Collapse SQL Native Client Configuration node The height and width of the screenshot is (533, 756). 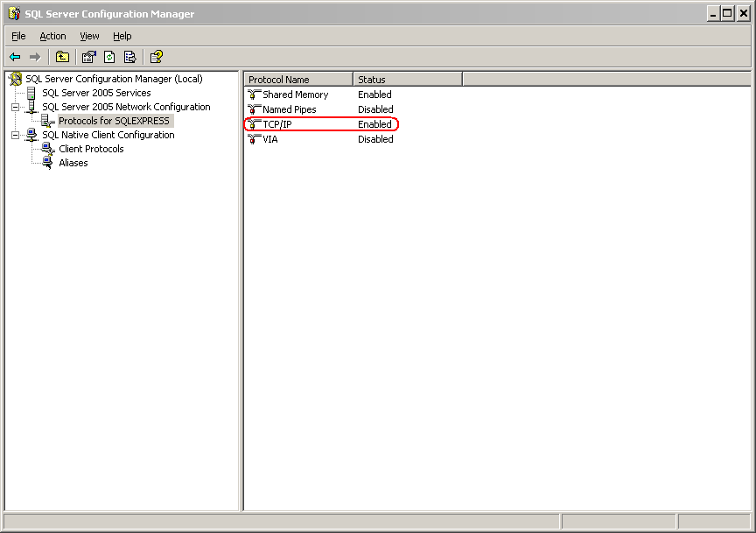pos(16,135)
